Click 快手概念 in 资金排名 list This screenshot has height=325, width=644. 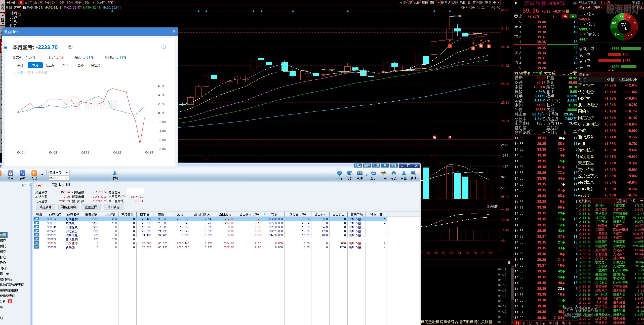[586, 92]
